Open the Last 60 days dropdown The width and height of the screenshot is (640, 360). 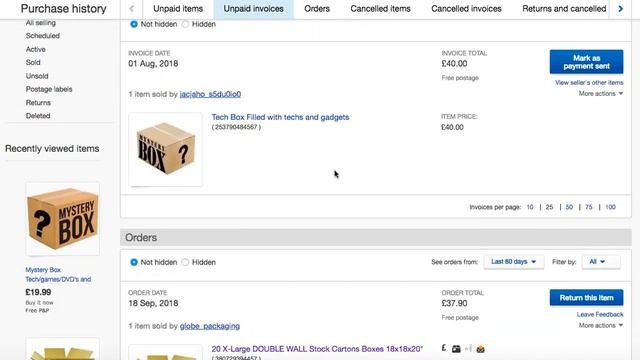[x=513, y=262]
